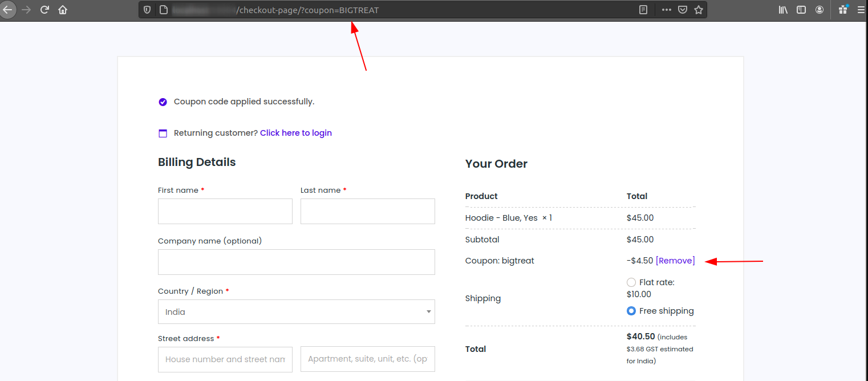868x381 pixels.
Task: Open the Firefox hamburger menu
Action: click(861, 10)
